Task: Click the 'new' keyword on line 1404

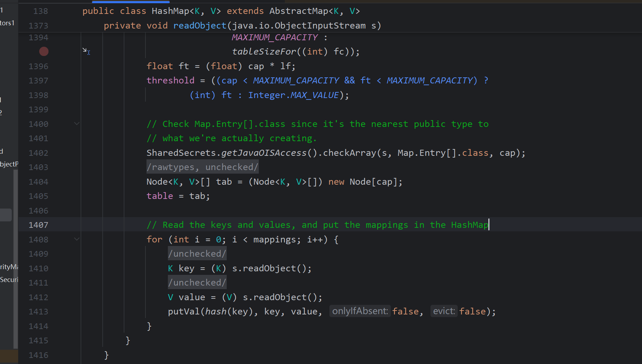Action: point(336,182)
